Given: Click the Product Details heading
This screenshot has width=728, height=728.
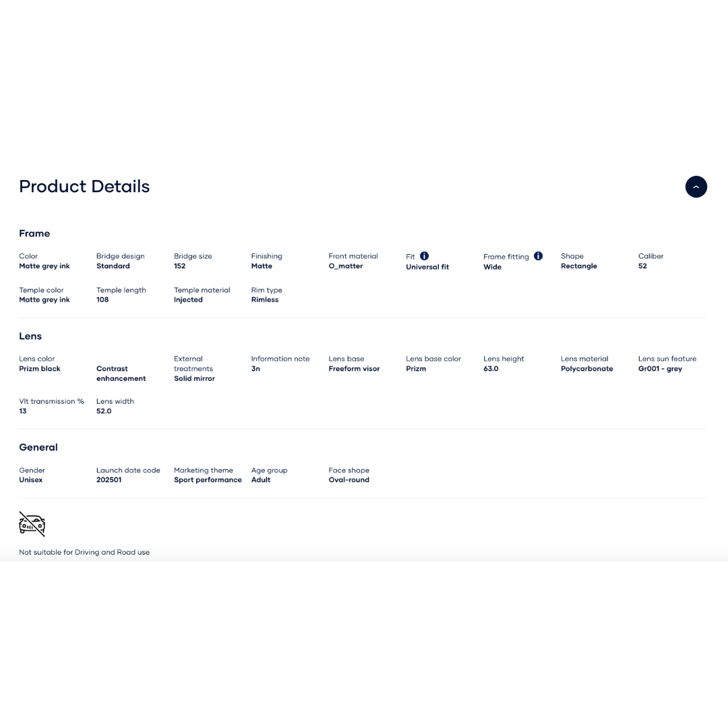Looking at the screenshot, I should tap(84, 187).
